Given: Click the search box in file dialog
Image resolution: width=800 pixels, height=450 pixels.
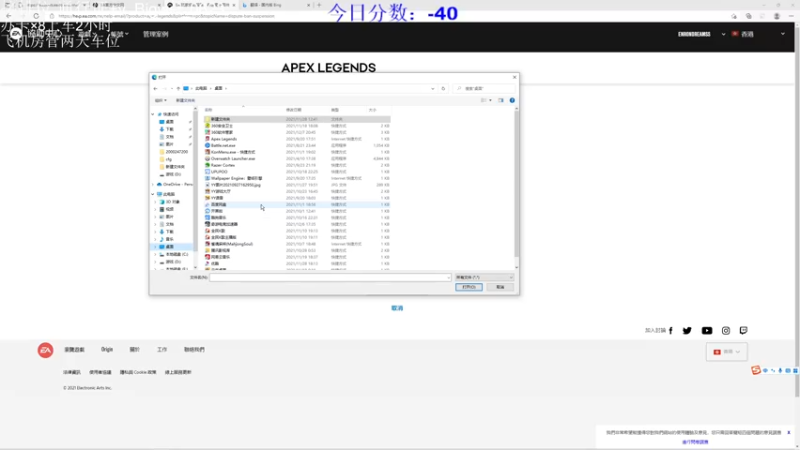Looking at the screenshot, I should (x=484, y=88).
